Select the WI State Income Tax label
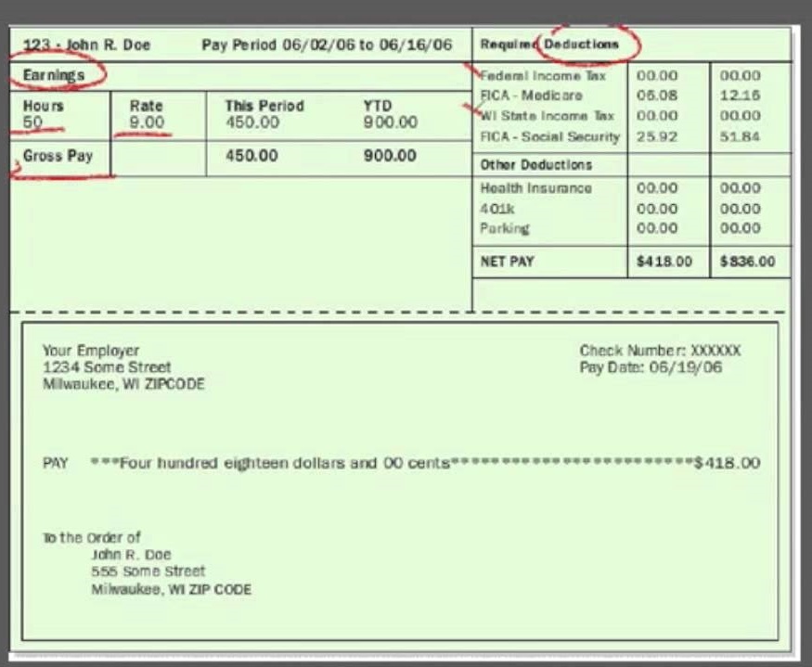 tap(548, 116)
